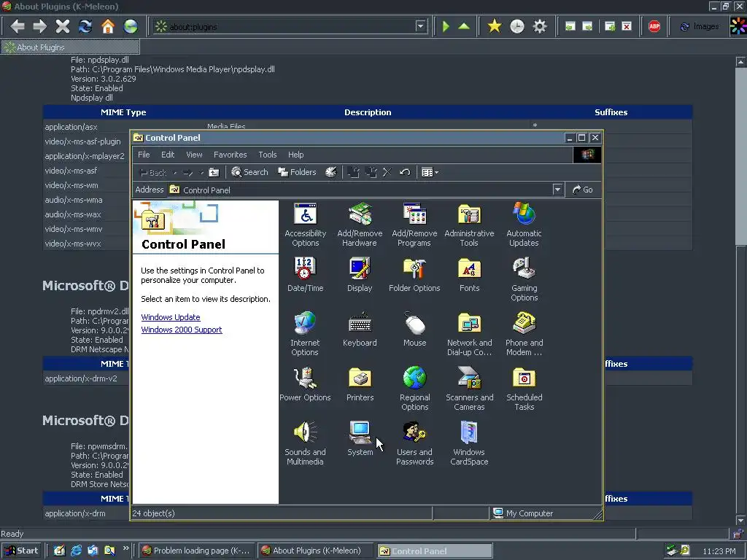Click K-Meleon scrollbar down arrow
This screenshot has height=560, width=747.
point(741,520)
